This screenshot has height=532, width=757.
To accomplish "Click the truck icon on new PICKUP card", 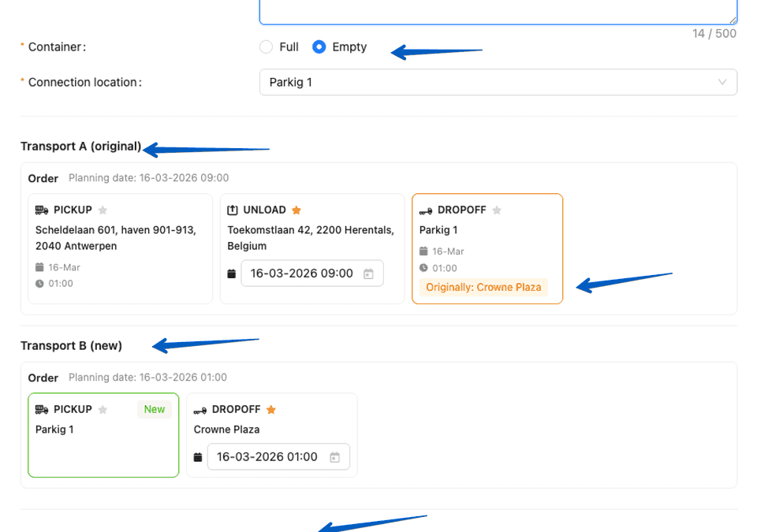I will [x=42, y=409].
